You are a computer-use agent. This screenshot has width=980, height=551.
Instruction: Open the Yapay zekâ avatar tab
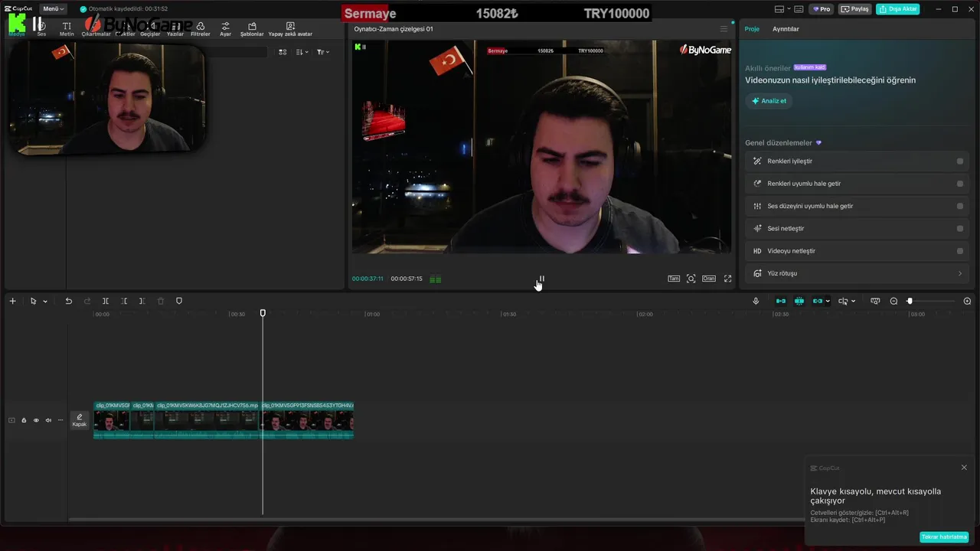(290, 29)
